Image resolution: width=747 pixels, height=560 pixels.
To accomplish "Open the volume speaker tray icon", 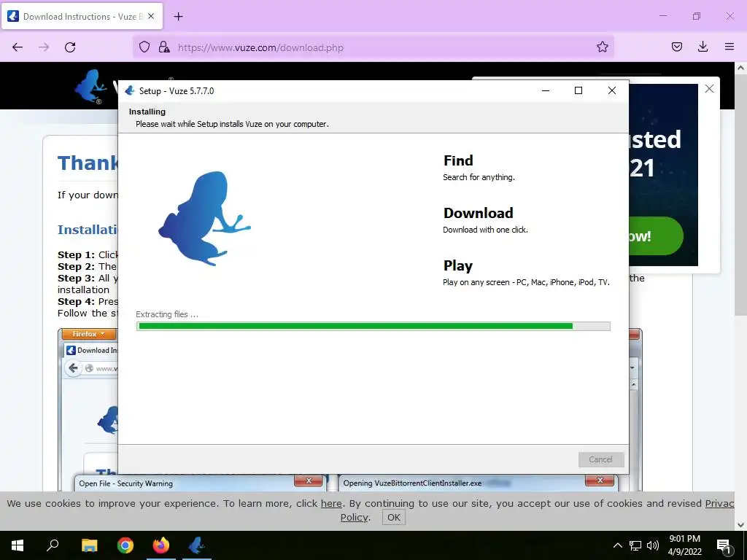I will [x=653, y=545].
